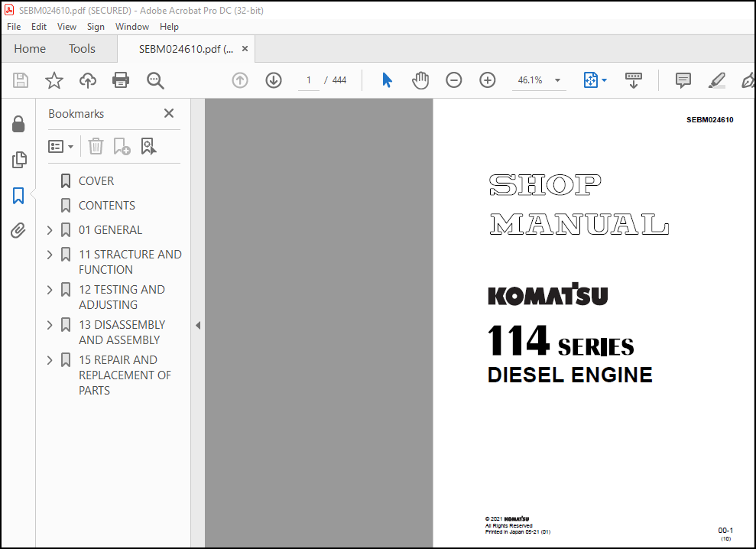The height and width of the screenshot is (549, 756).
Task: Toggle the Bookmarks panel icon in sidebar
Action: point(18,196)
